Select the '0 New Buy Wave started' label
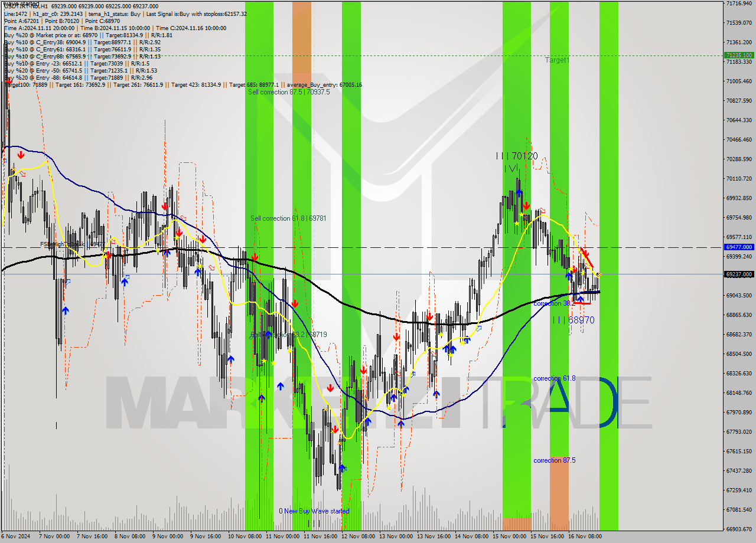The image size is (756, 543). [314, 511]
